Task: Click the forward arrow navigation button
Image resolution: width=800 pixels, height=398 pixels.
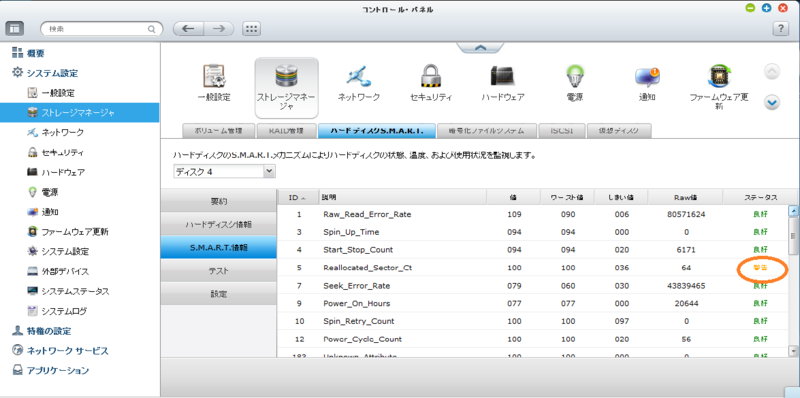Action: pyautogui.click(x=219, y=29)
